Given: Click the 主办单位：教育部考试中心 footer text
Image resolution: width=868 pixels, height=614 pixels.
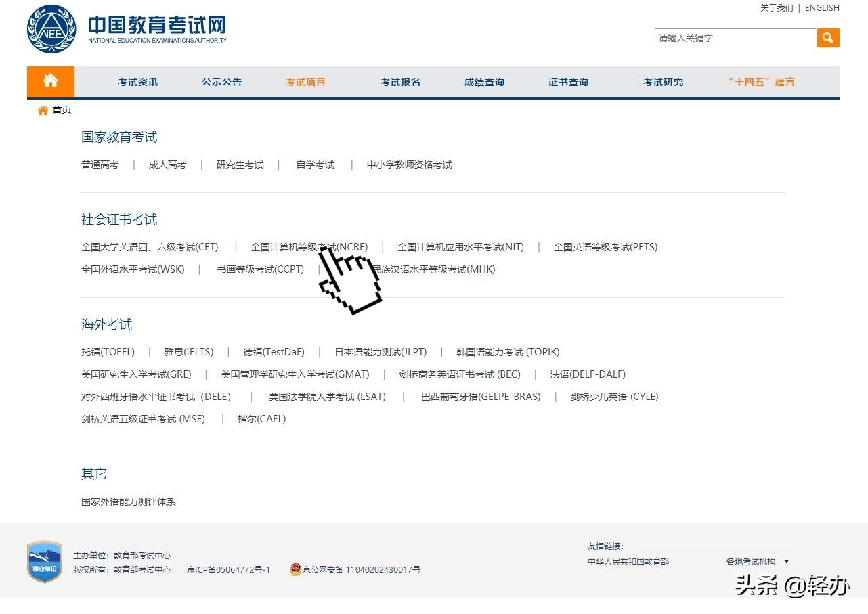Looking at the screenshot, I should 122,556.
